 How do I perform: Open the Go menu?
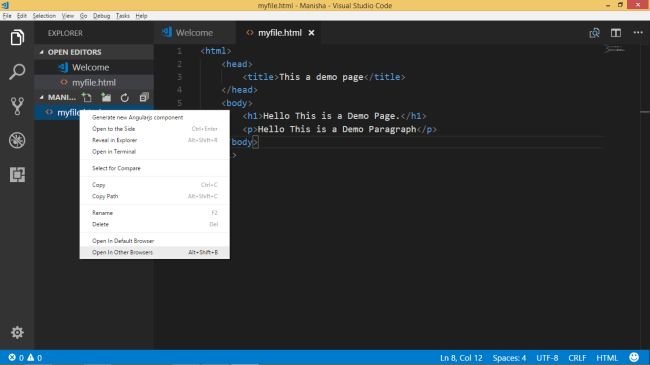coord(83,16)
